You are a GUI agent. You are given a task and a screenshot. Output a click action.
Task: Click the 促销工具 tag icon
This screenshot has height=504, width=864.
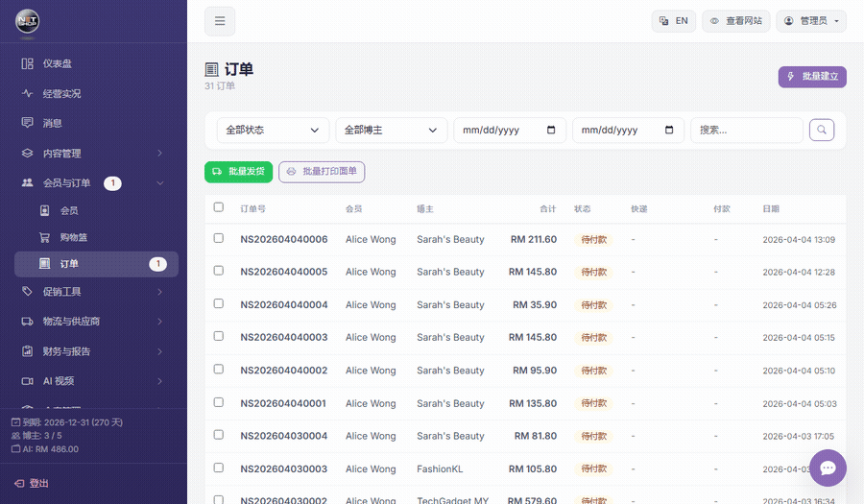(27, 292)
